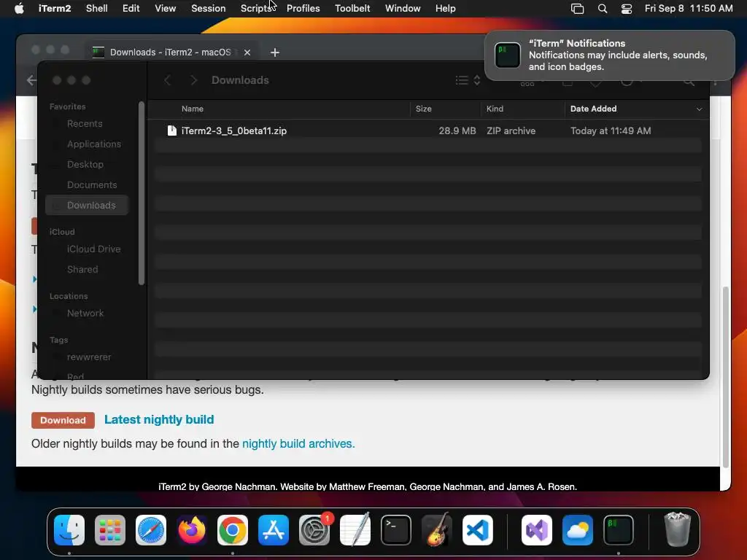Sort by the Name column header

[x=192, y=109]
